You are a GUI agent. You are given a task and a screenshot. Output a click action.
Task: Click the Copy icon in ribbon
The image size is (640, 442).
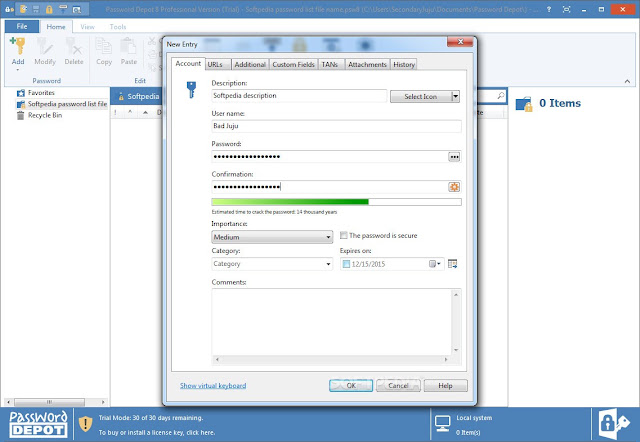point(104,46)
